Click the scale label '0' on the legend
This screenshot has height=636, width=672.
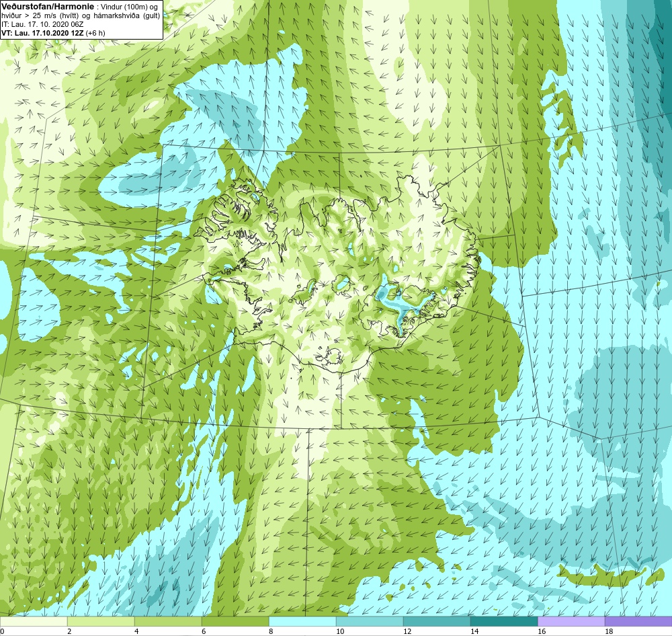point(2,631)
